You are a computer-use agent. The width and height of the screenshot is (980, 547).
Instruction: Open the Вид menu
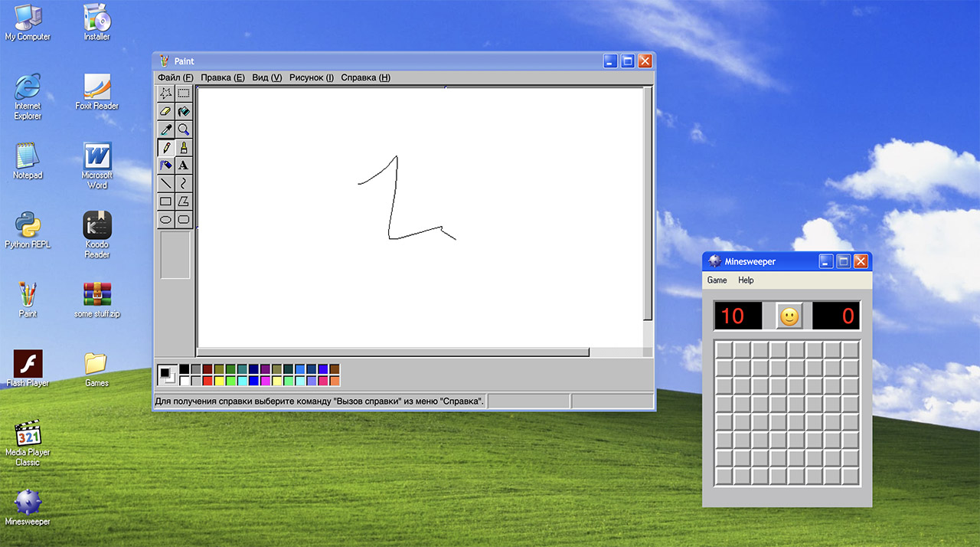[x=267, y=77]
